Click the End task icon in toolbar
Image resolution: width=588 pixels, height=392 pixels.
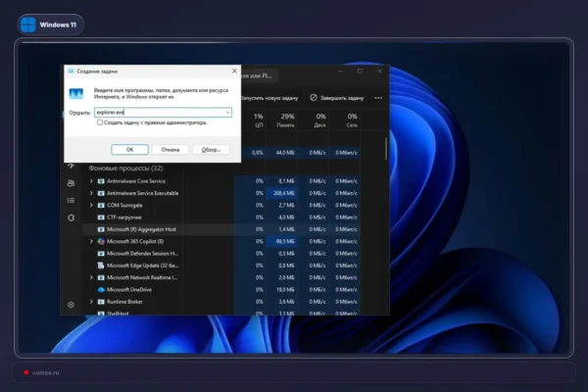pos(314,98)
